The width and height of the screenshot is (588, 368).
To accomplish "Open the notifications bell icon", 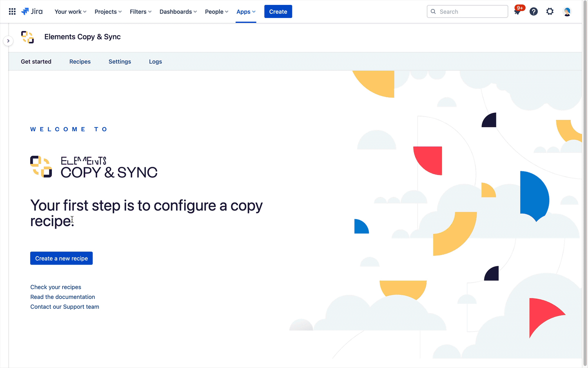I will coord(517,11).
